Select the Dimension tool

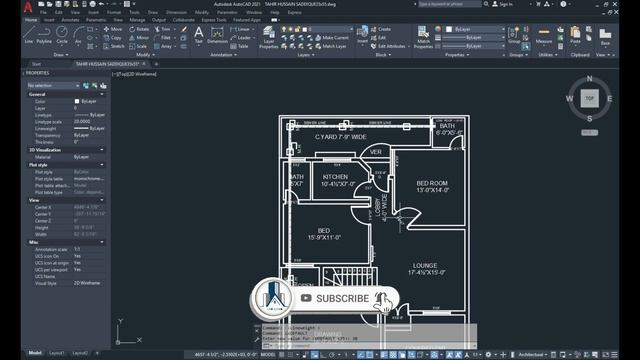click(x=217, y=35)
